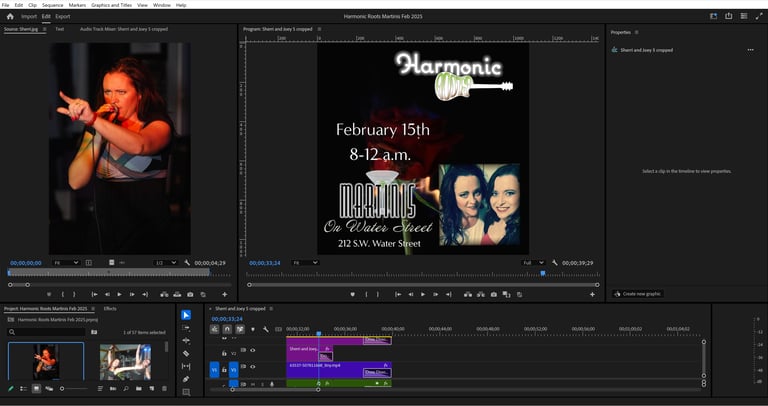The image size is (768, 406).
Task: Open Source Monitor playback resolution 1/2 dropdown
Action: 165,263
